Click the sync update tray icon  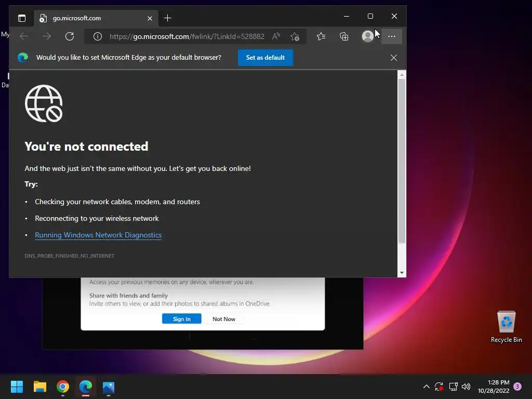439,387
